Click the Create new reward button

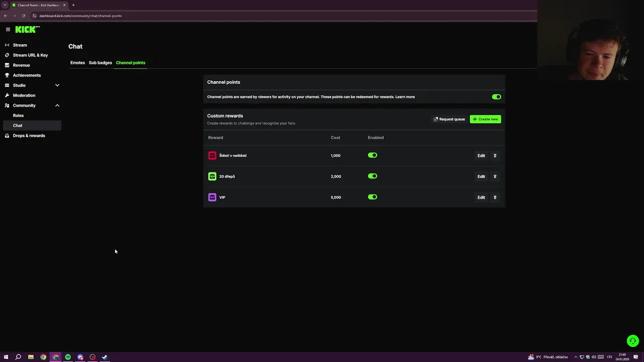[485, 119]
